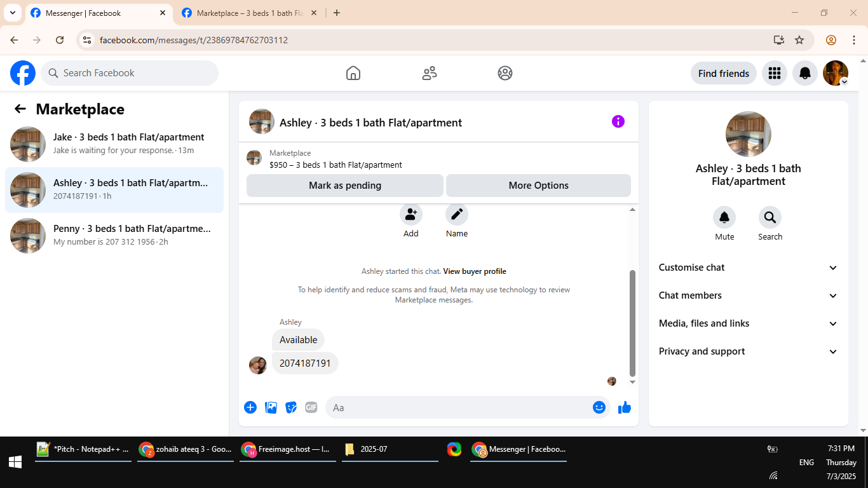Go to the Home feed icon

pyautogui.click(x=353, y=73)
